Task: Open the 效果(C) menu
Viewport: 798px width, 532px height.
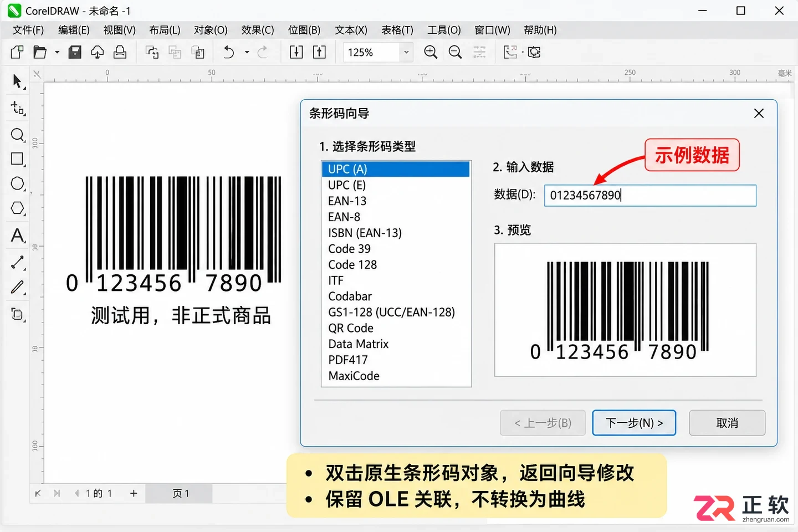Action: 258,30
